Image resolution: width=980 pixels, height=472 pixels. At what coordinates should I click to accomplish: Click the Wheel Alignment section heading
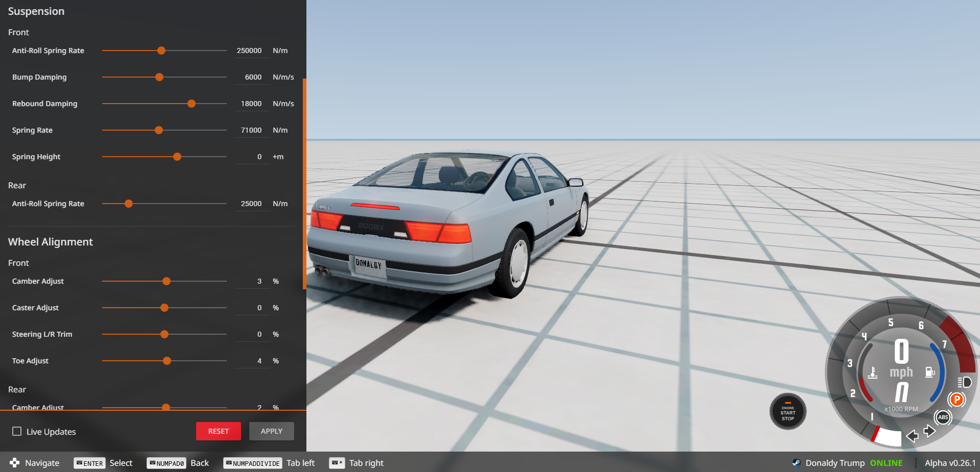(51, 242)
